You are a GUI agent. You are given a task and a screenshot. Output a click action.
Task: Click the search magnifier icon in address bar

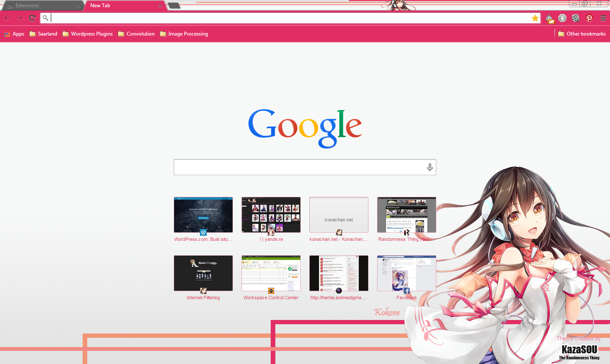coord(45,18)
